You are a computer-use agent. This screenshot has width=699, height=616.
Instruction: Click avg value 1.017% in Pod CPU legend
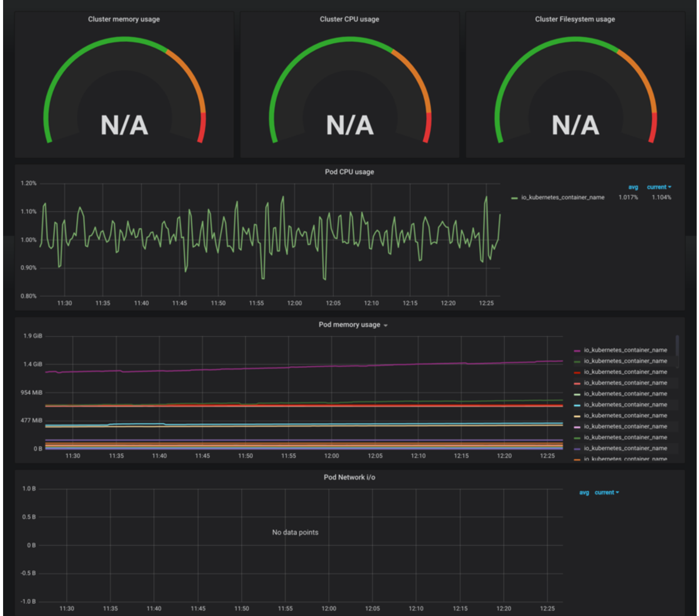click(x=628, y=197)
